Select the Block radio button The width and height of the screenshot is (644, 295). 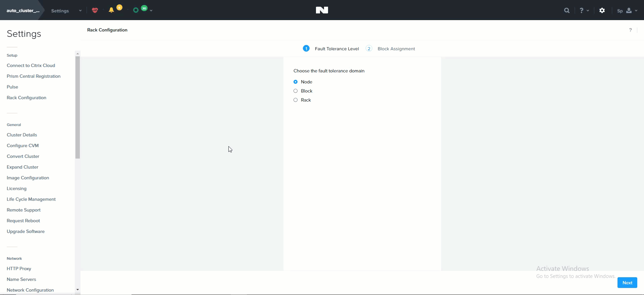tap(296, 91)
